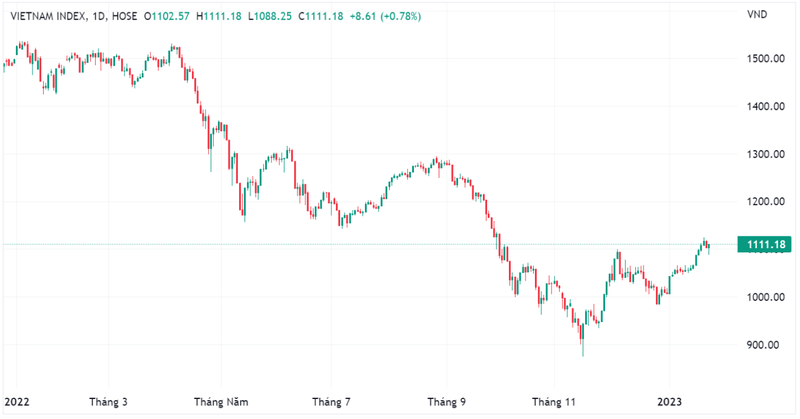The height and width of the screenshot is (419, 800).
Task: Click the 1300.00 price axis label
Action: (x=763, y=154)
